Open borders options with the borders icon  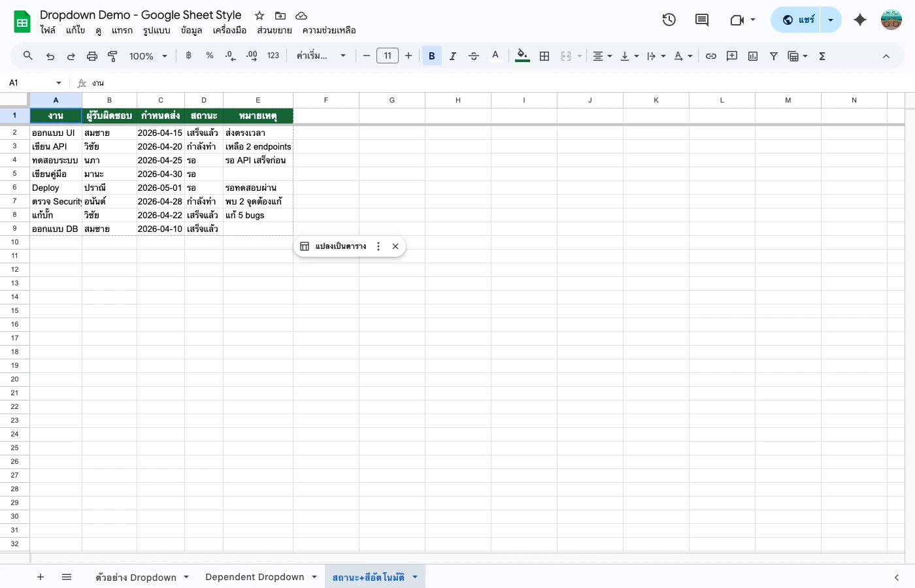(544, 56)
